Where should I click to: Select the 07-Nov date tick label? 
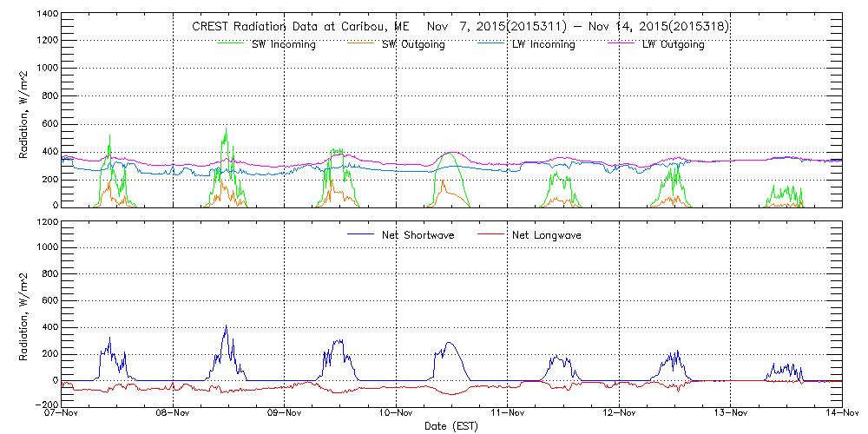pyautogui.click(x=62, y=414)
